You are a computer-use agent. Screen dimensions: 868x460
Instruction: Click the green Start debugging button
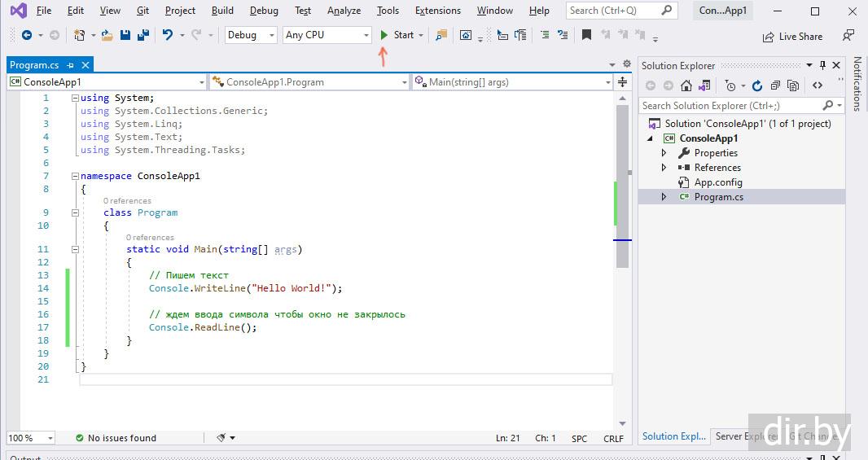[385, 35]
